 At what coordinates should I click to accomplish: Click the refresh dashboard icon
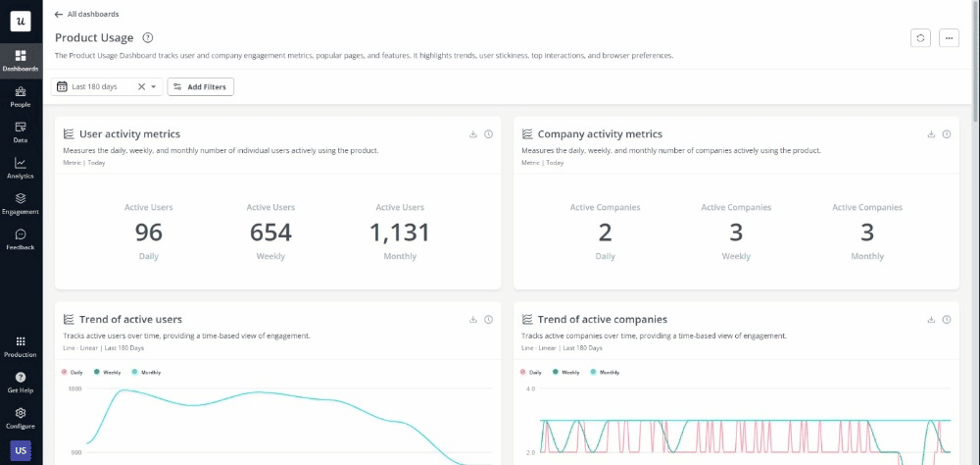(x=919, y=37)
